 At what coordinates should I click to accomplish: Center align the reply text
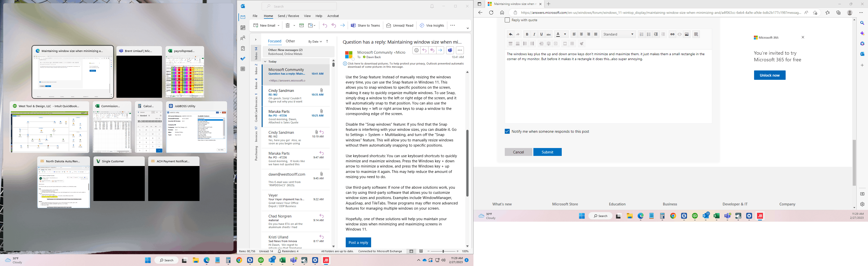pyautogui.click(x=581, y=34)
